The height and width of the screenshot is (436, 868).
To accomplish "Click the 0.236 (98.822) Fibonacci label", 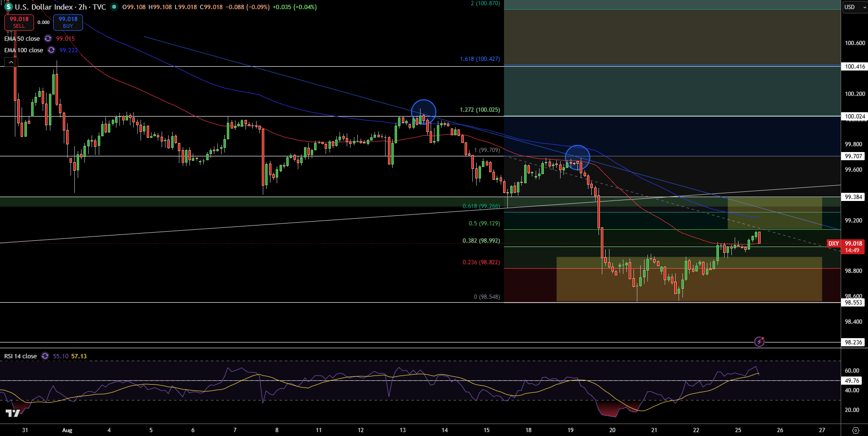I will point(481,262).
